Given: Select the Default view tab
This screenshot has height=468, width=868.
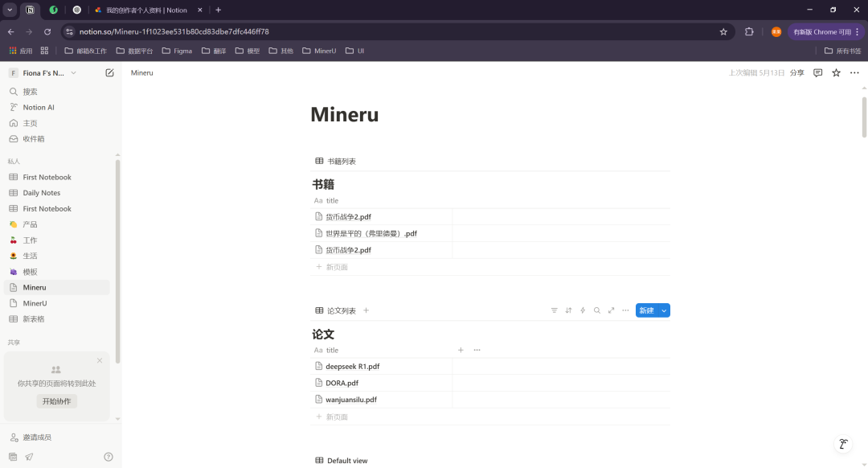Looking at the screenshot, I should click(342, 461).
